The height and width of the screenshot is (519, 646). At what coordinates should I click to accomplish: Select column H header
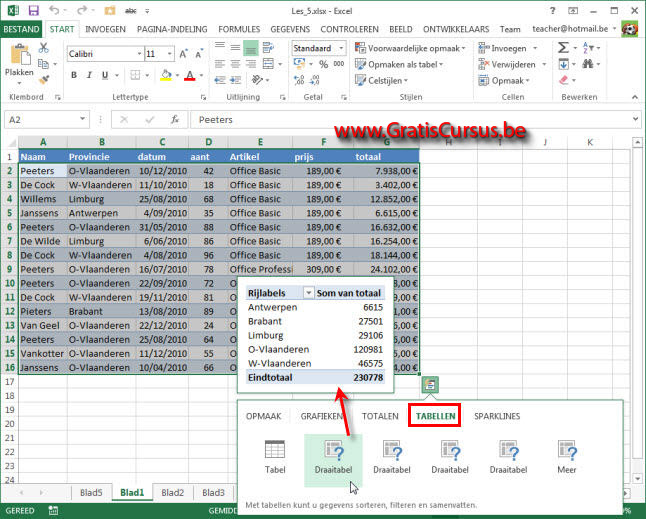pos(448,142)
